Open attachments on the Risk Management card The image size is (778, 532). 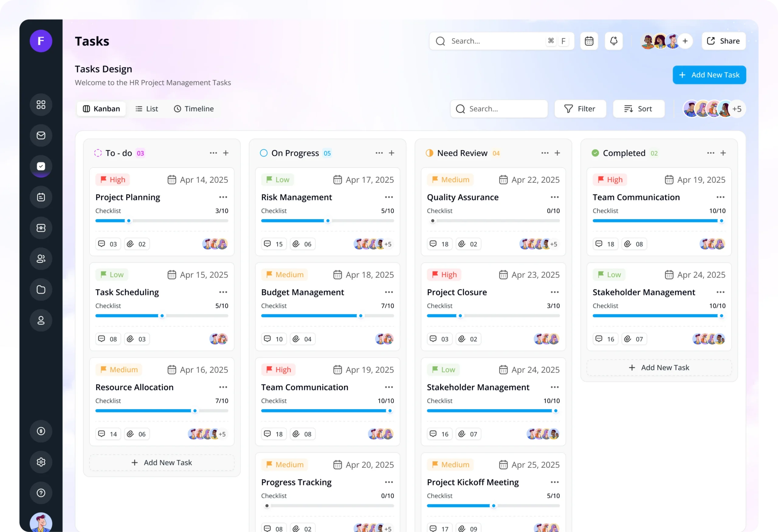click(302, 244)
